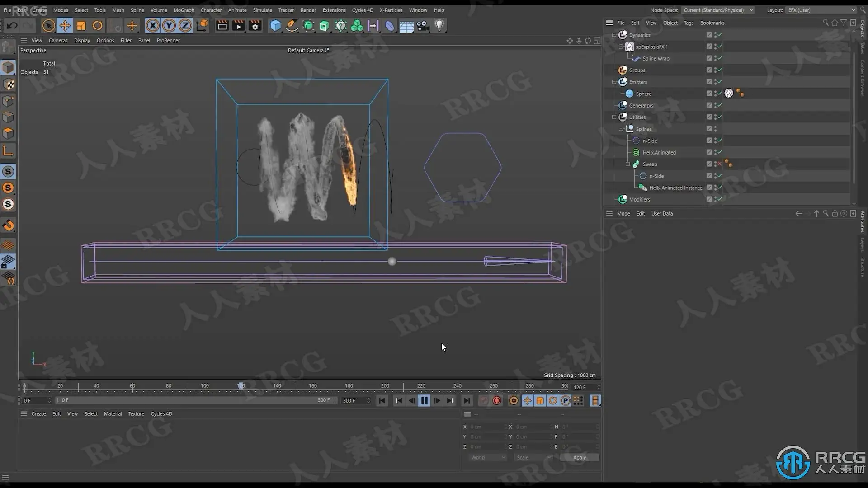Image resolution: width=868 pixels, height=488 pixels.
Task: Click the Apply button in coordinates panel
Action: pos(579,458)
